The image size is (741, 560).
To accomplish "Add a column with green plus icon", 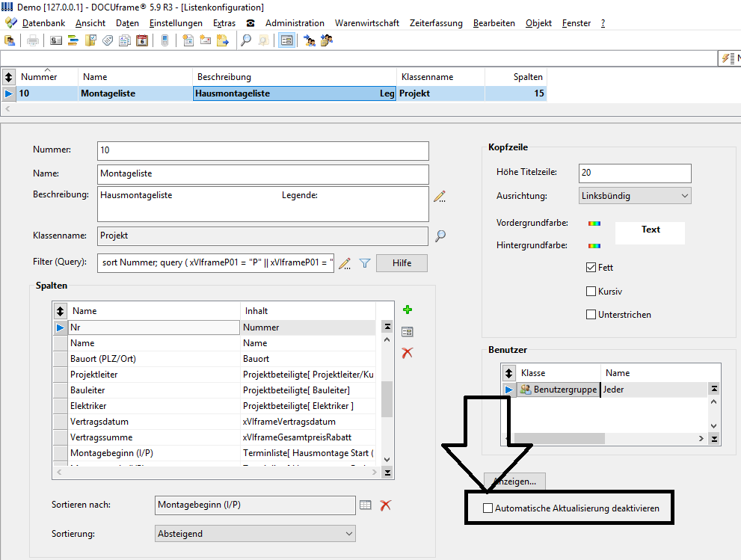I will tap(408, 310).
